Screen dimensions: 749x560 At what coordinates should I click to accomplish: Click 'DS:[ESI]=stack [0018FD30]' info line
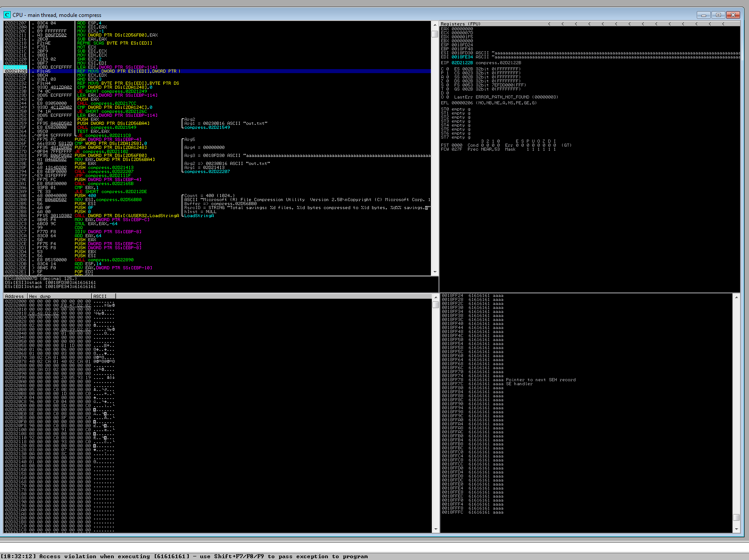(x=50, y=282)
